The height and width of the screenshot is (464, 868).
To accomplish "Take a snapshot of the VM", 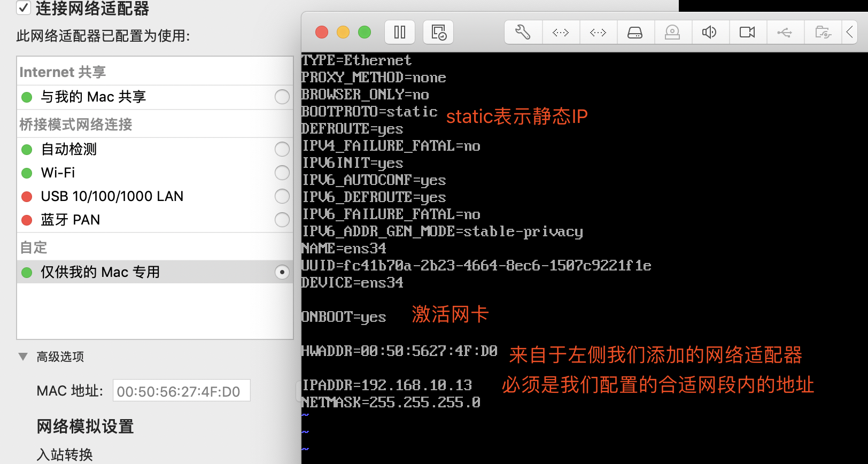I will click(438, 32).
